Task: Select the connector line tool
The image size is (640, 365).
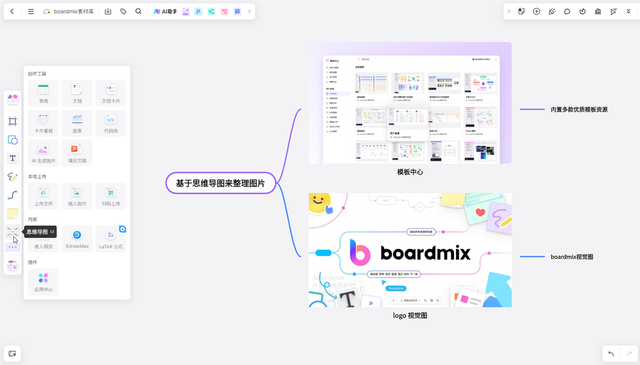Action: click(x=13, y=195)
